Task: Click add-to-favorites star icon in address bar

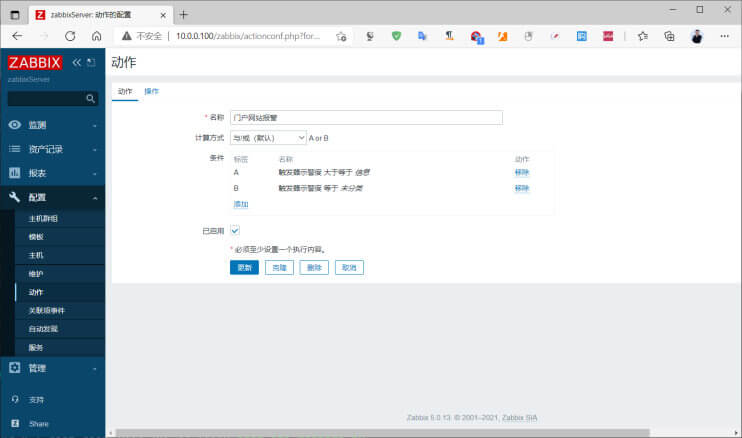Action: point(341,36)
